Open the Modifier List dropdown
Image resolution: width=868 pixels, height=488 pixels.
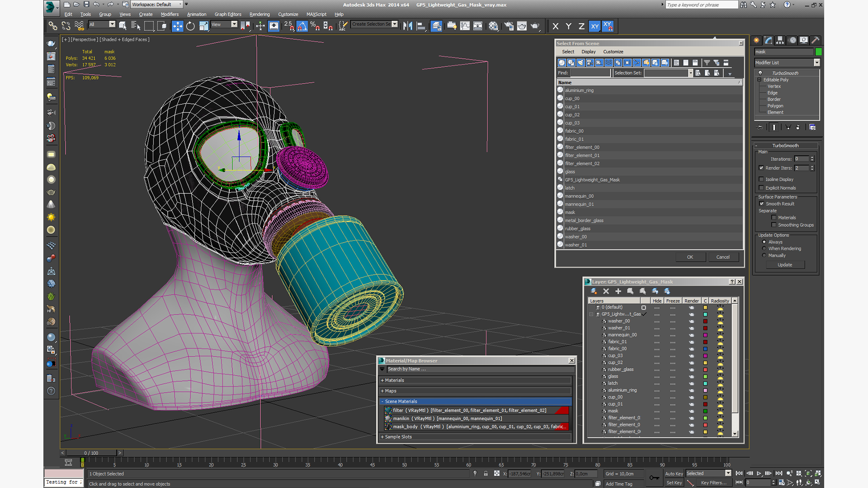[787, 63]
